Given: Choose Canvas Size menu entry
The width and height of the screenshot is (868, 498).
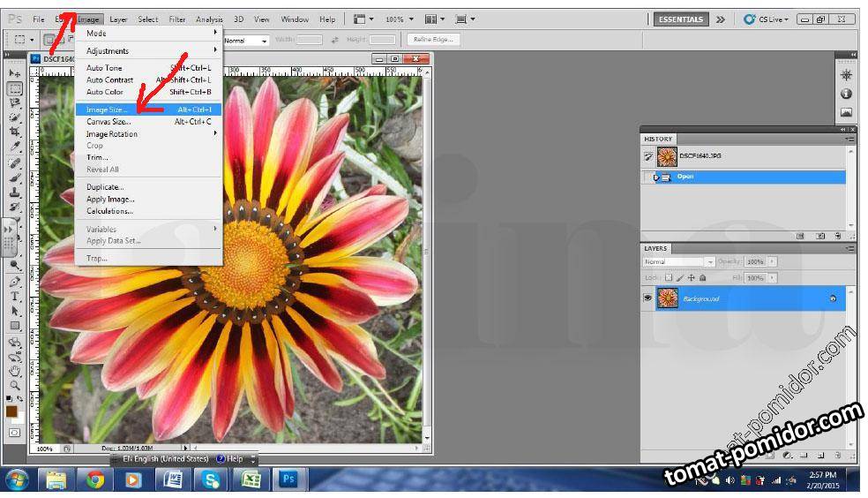Looking at the screenshot, I should (108, 122).
